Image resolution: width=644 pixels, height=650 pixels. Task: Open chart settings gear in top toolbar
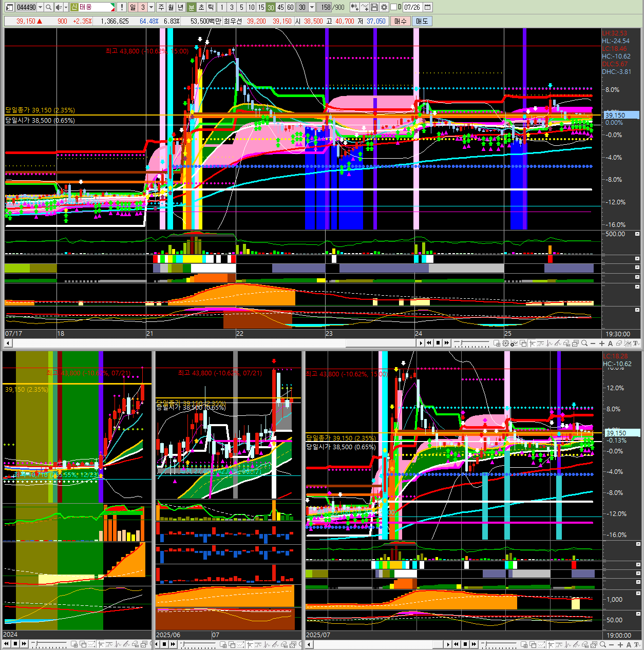[384, 7]
